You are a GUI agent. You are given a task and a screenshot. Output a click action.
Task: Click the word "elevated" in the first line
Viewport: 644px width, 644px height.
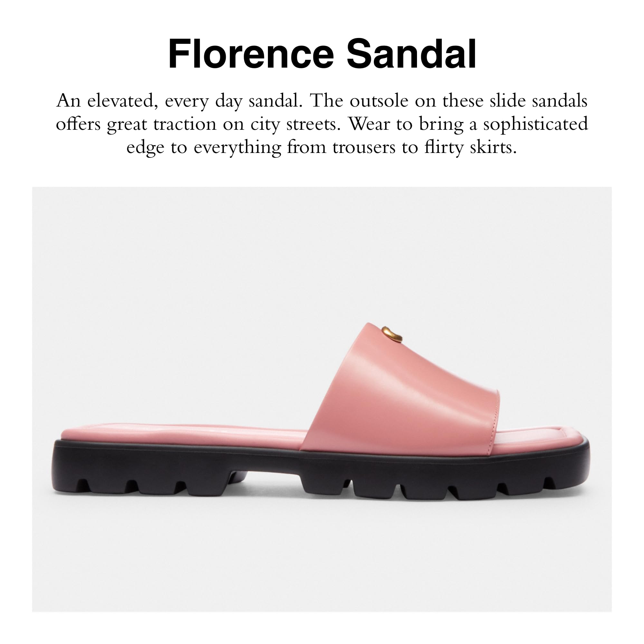123,101
